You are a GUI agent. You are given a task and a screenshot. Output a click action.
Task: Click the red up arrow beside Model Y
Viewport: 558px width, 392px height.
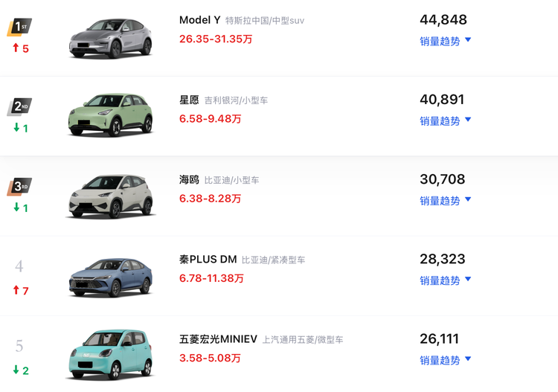16,48
